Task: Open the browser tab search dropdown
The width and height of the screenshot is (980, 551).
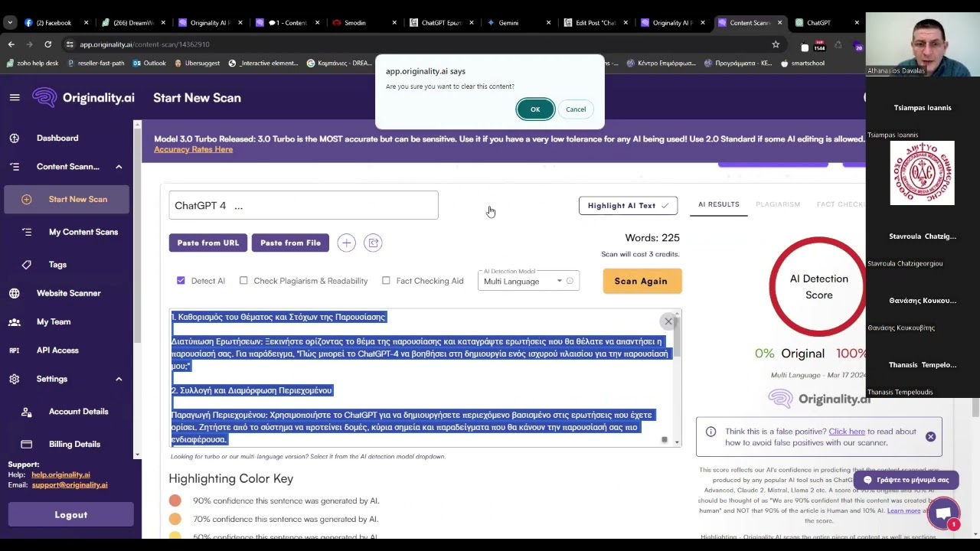Action: tap(10, 23)
